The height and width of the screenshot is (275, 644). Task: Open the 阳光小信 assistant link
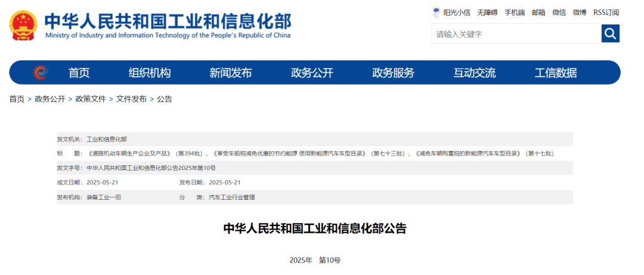tap(457, 13)
